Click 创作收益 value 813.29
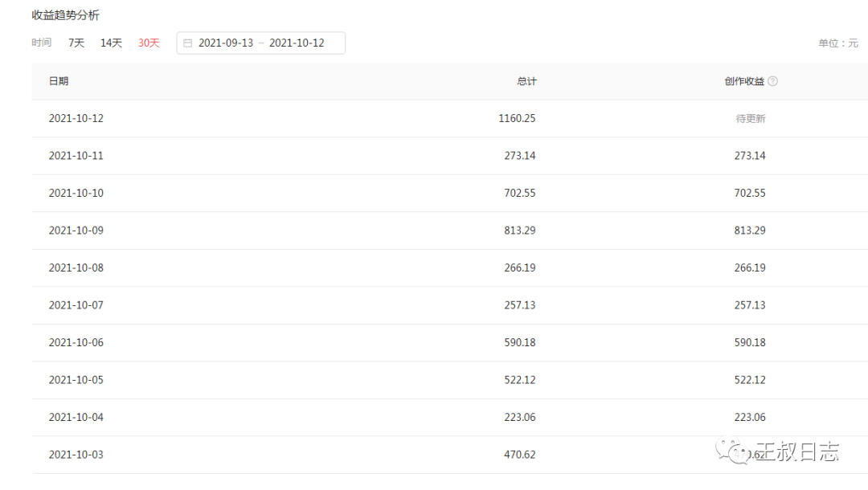Image resolution: width=868 pixels, height=490 pixels. (750, 231)
